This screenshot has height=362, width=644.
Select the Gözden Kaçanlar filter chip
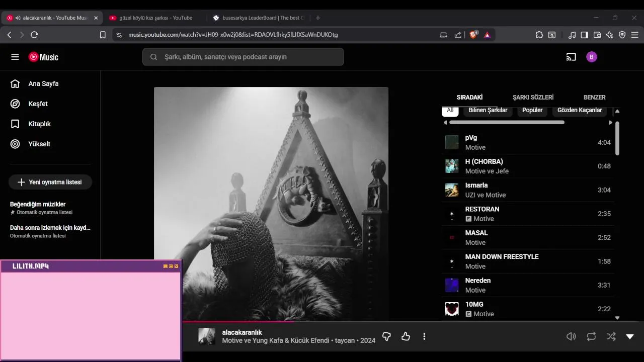tap(580, 111)
